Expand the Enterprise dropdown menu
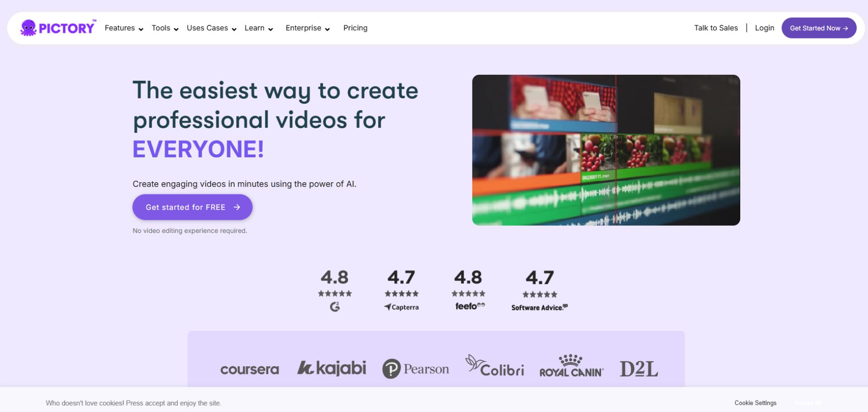868x412 pixels. [x=308, y=28]
